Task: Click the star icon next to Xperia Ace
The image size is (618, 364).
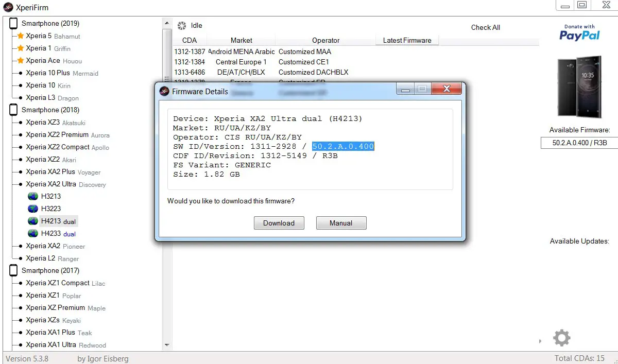Action: 21,61
